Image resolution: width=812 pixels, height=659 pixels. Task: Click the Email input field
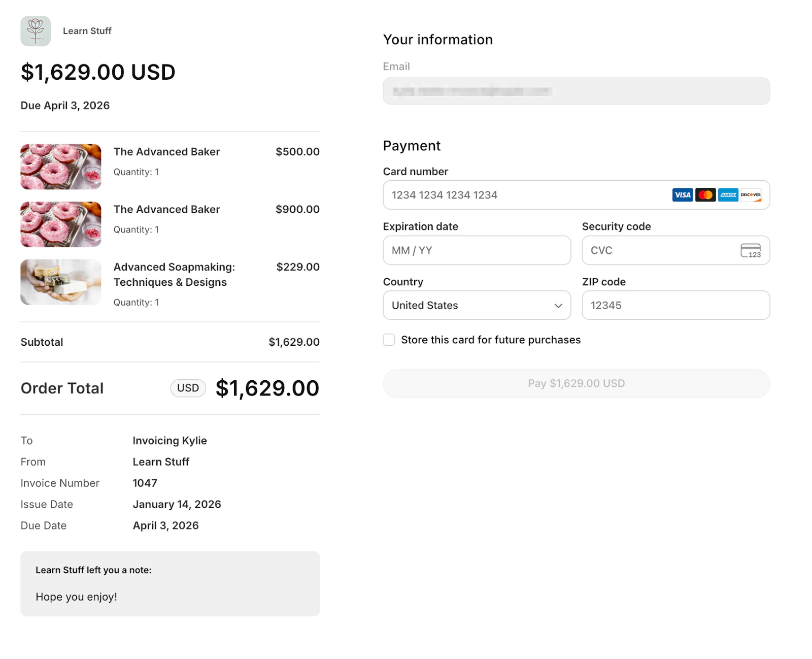click(x=576, y=91)
